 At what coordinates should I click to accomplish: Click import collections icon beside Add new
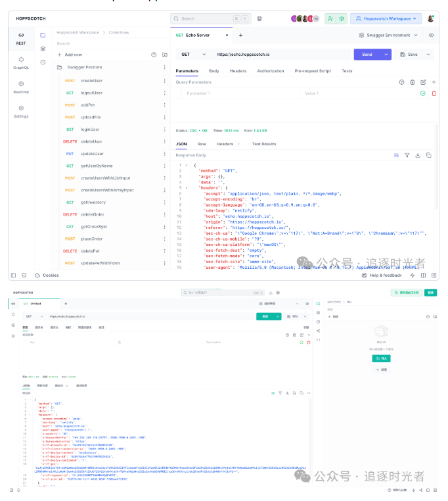(165, 55)
